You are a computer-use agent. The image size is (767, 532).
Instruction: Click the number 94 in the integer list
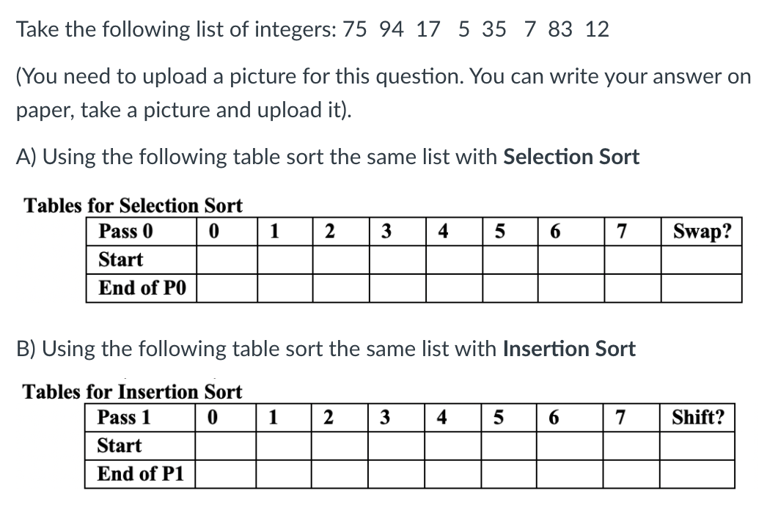pyautogui.click(x=393, y=30)
